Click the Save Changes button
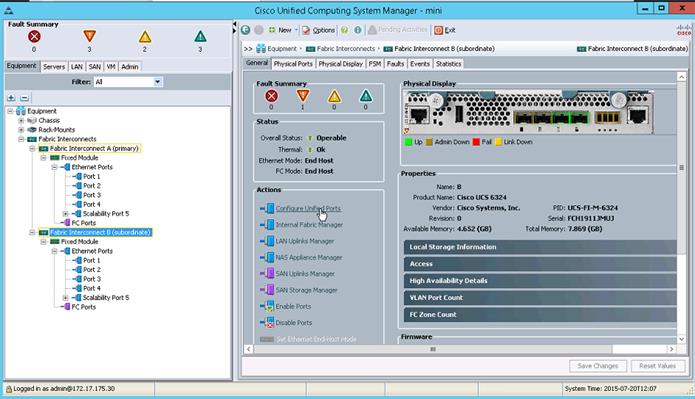Screen dimensions: 695x399 coord(597,366)
